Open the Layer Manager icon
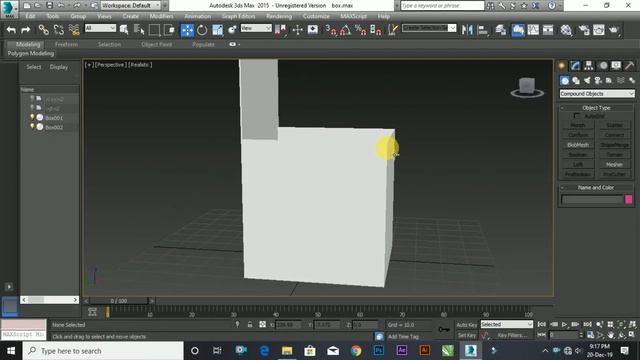 [501, 30]
